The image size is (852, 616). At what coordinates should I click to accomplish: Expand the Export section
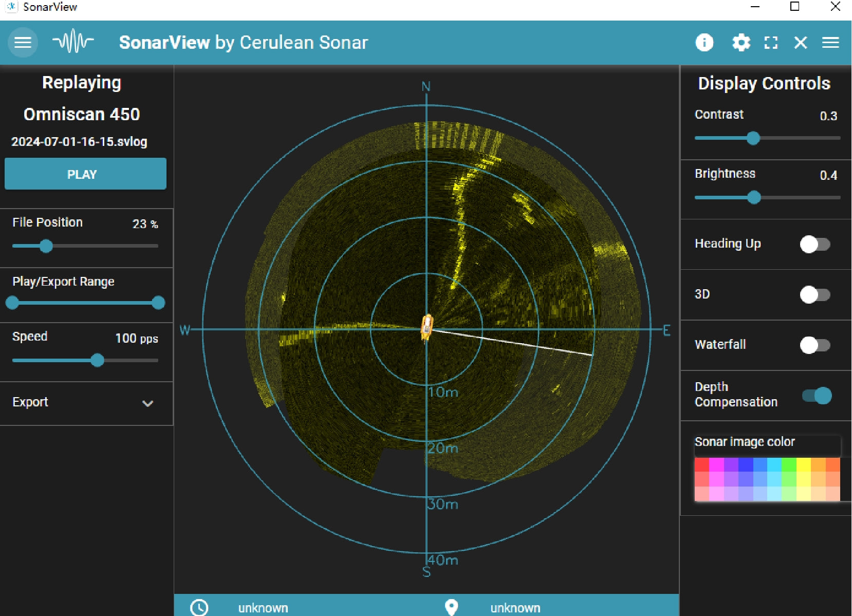[149, 404]
